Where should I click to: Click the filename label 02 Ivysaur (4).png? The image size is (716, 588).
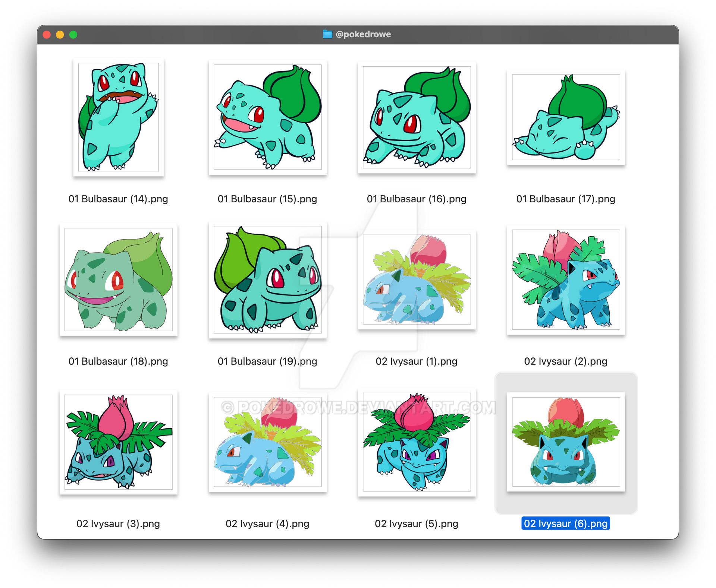(x=267, y=524)
